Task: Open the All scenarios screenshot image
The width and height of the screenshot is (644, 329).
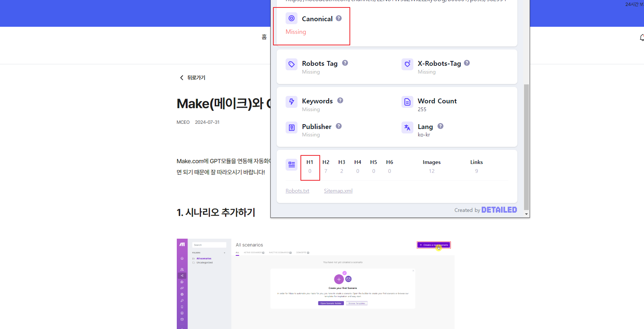Action: click(x=315, y=284)
